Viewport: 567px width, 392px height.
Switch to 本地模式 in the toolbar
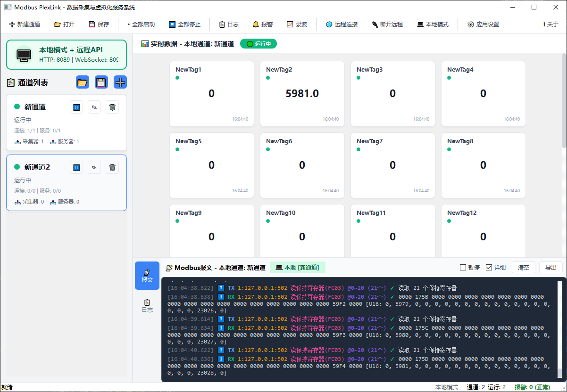point(433,24)
